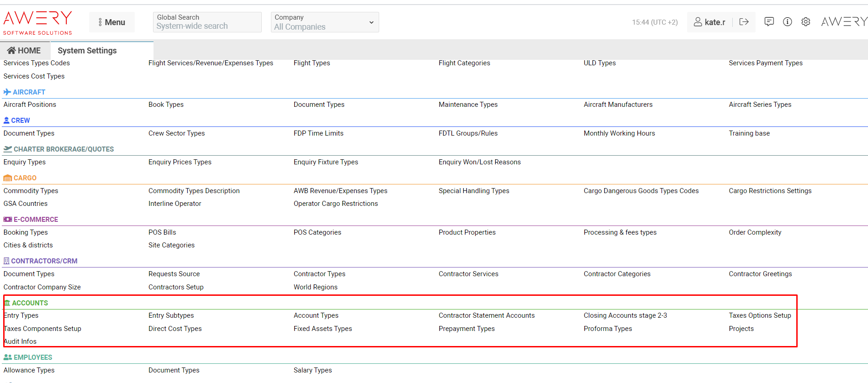Click the airplane icon beside AIRCRAFT heading
This screenshot has width=868, height=383.
point(7,92)
